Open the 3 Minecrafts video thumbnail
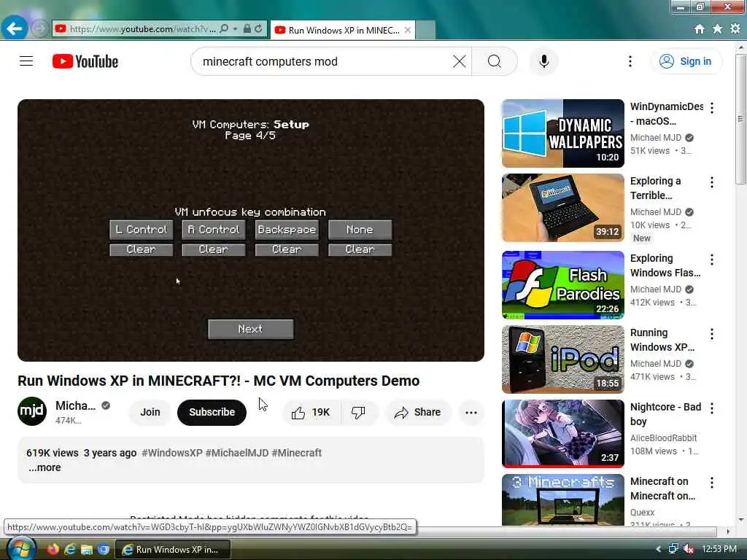 (x=562, y=499)
